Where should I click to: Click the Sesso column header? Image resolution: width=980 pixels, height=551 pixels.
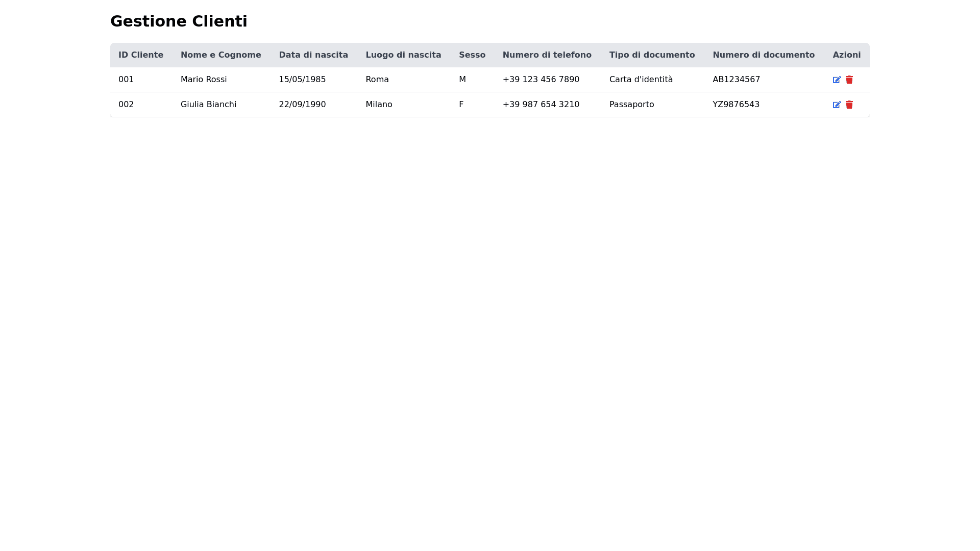pos(472,55)
